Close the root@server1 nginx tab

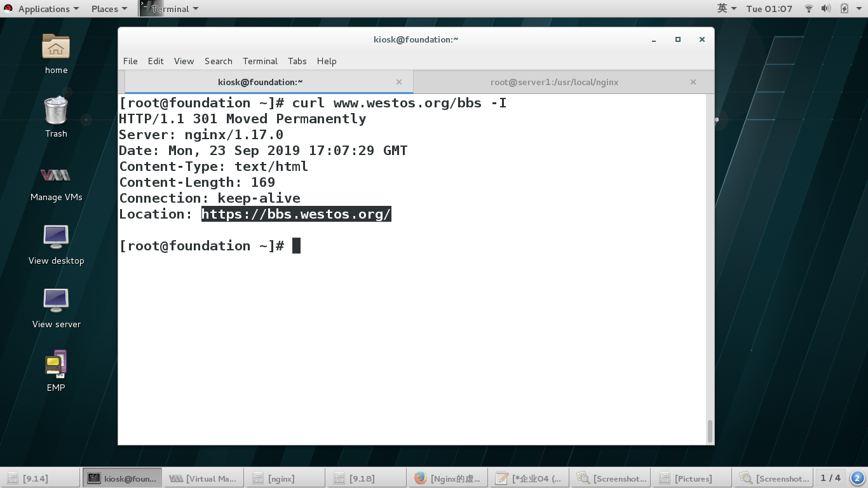(x=693, y=82)
